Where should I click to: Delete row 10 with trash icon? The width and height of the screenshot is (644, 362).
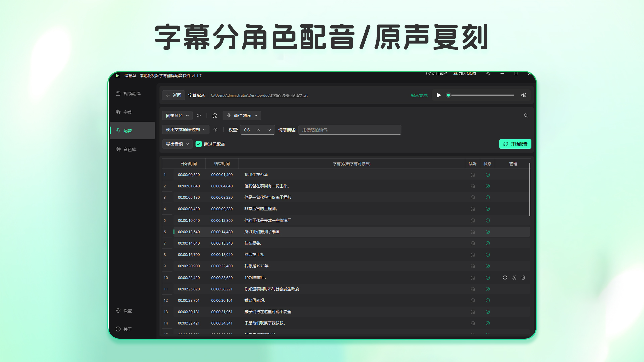[523, 278]
